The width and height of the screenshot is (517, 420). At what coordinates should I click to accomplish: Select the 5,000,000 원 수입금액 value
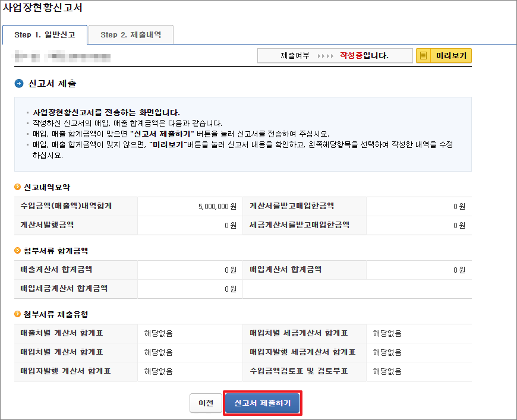click(217, 207)
